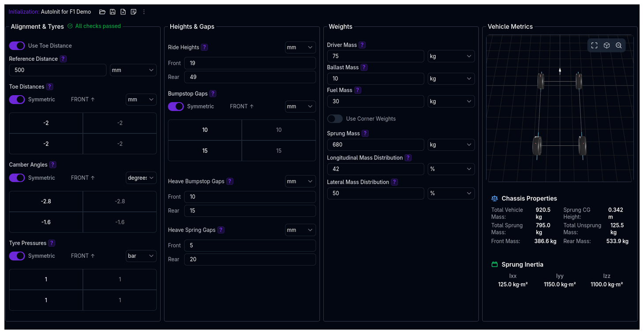Open an existing setup file

[102, 11]
